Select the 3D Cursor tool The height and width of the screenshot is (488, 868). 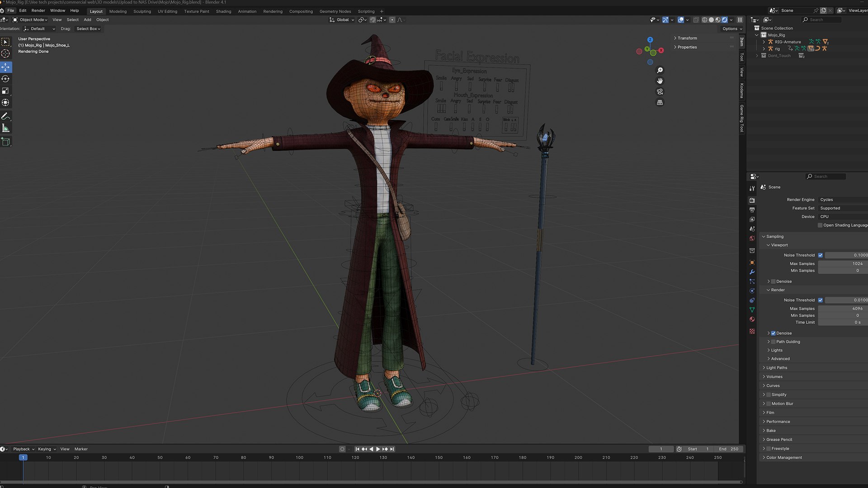(6, 54)
